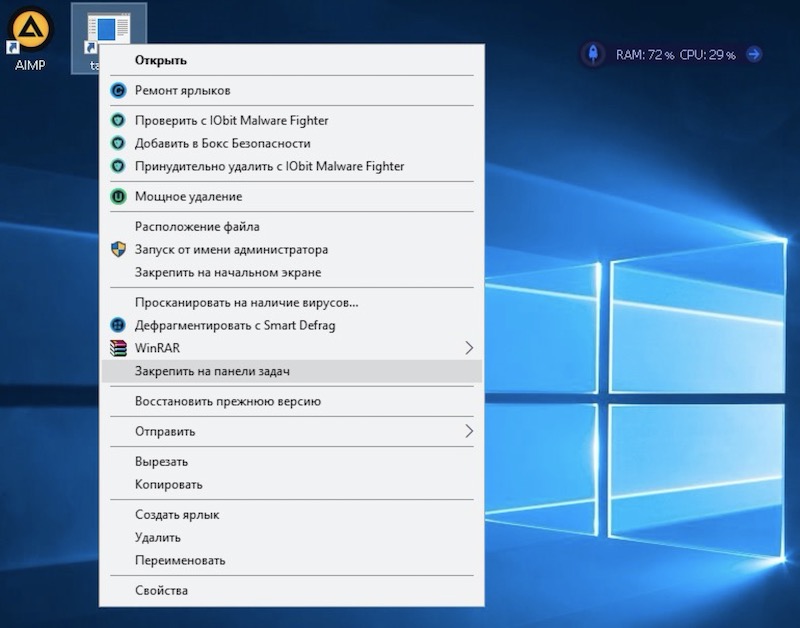Image resolution: width=800 pixels, height=628 pixels.
Task: Choose 'Переименовать' menu entry
Action: (292, 561)
